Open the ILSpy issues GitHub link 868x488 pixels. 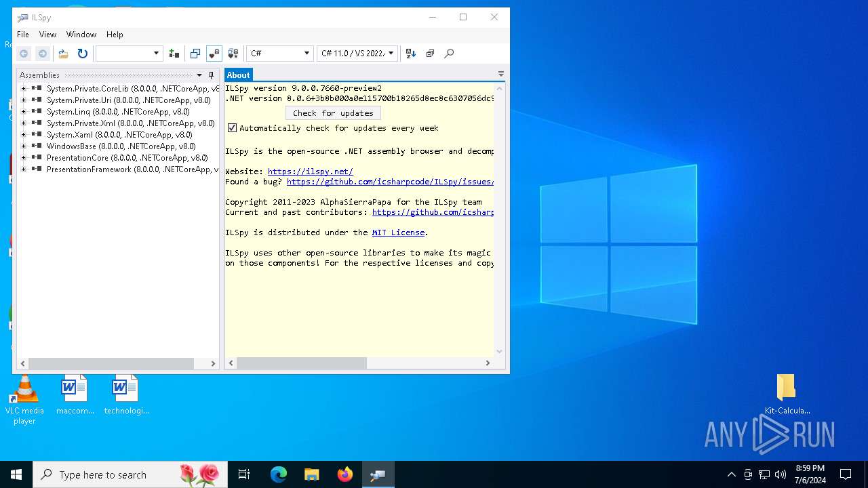[x=390, y=182]
